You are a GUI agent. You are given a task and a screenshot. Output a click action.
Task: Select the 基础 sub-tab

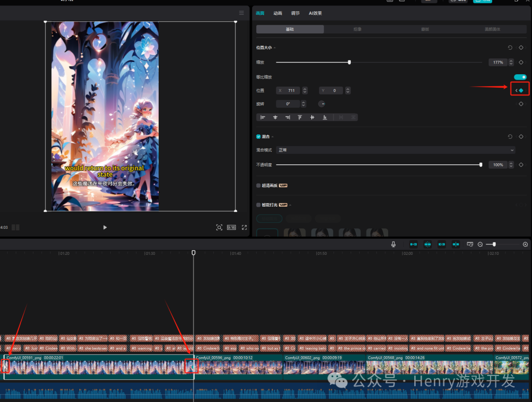(x=290, y=29)
